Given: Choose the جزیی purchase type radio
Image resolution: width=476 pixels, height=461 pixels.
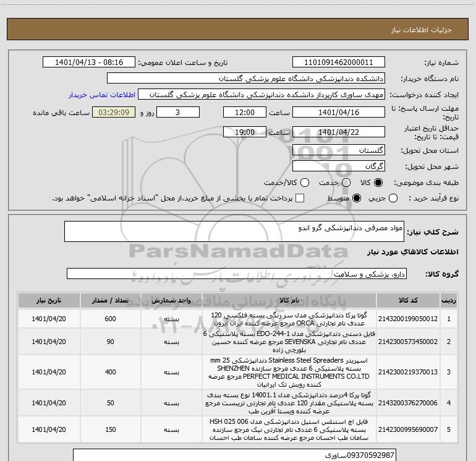Looking at the screenshot, I should click(x=393, y=198).
